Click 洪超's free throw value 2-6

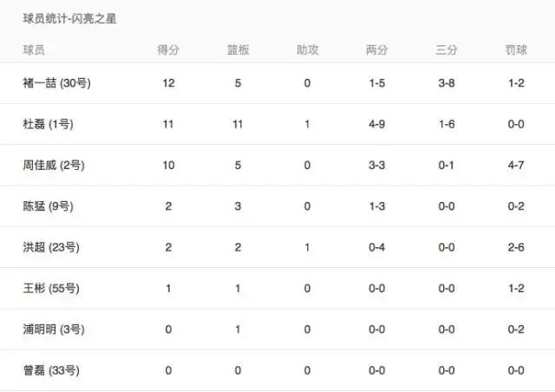(516, 247)
